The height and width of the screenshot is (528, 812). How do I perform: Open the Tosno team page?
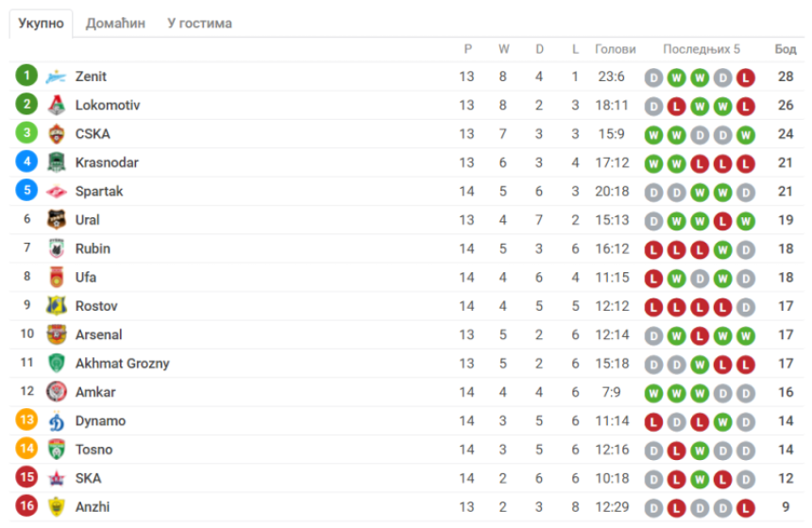pyautogui.click(x=93, y=450)
